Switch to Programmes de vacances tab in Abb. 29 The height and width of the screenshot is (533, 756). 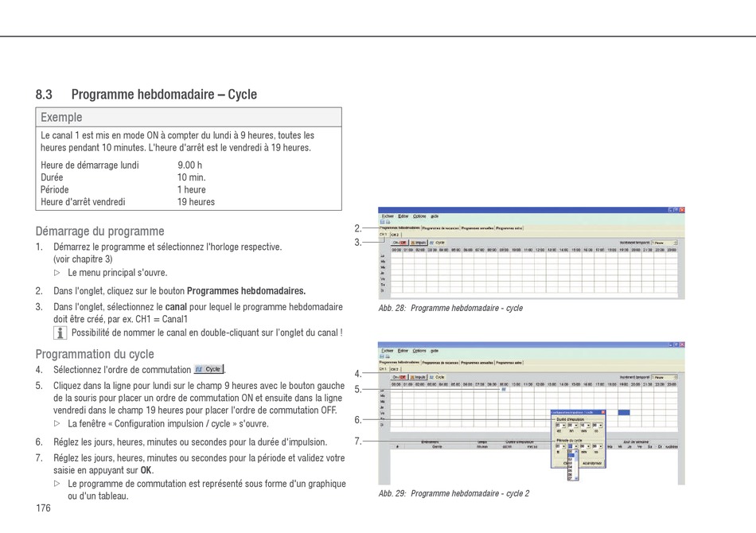(441, 363)
